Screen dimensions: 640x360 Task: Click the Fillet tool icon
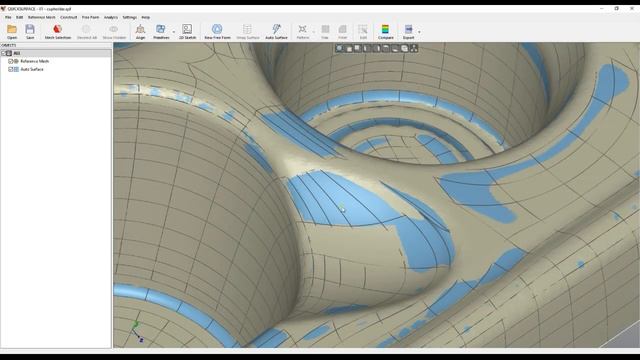pyautogui.click(x=342, y=31)
